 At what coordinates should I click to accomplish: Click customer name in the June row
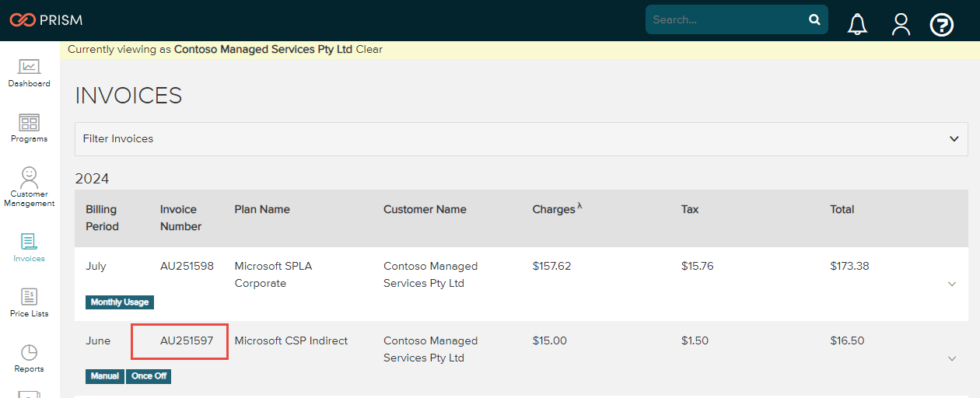[x=431, y=349]
